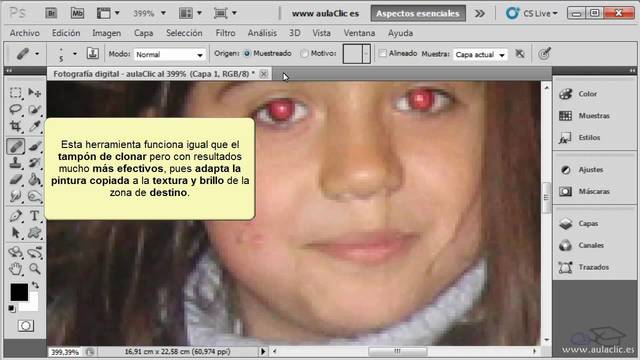Open the Archivo menu

pos(24,33)
